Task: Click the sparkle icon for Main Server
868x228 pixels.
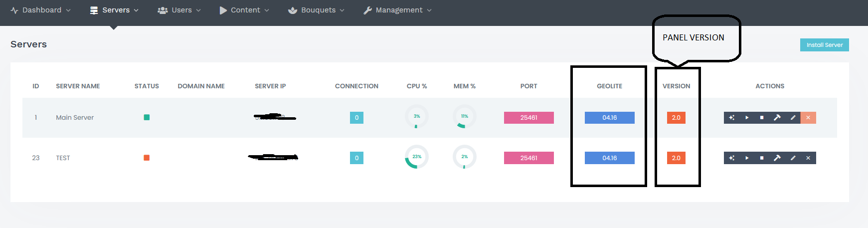Action: [x=731, y=118]
